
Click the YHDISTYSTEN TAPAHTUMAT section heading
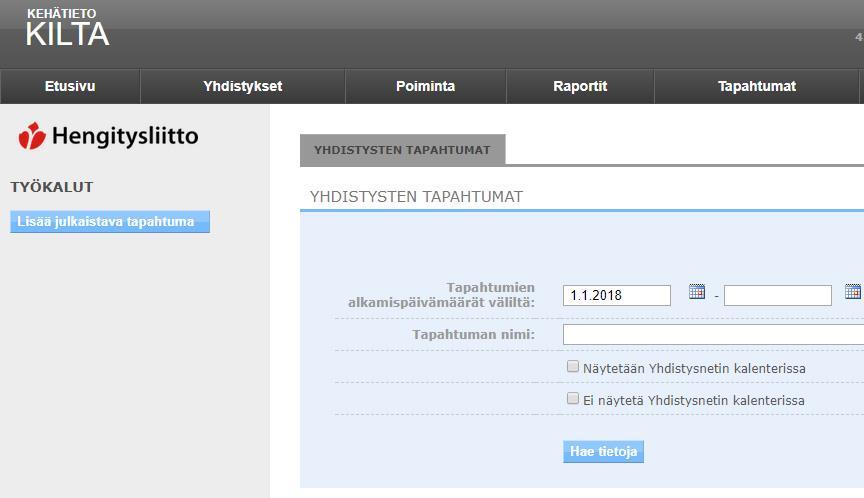tap(416, 197)
